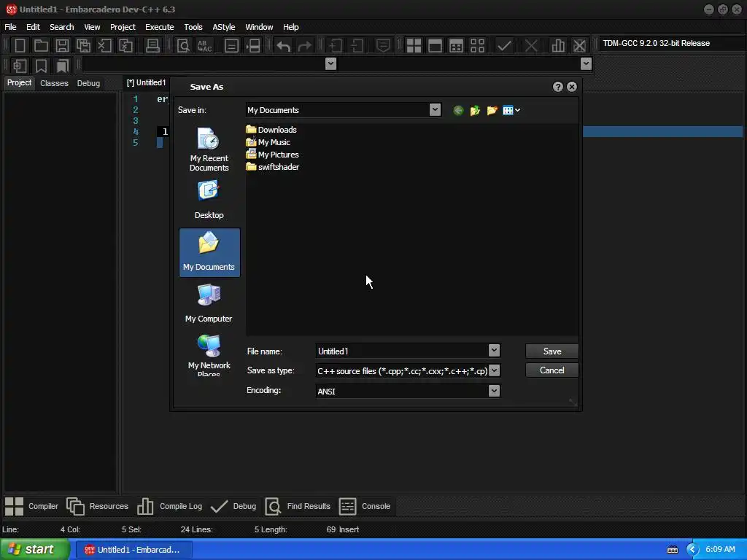
Task: Open the Compiler bottom tab
Action: coord(31,506)
